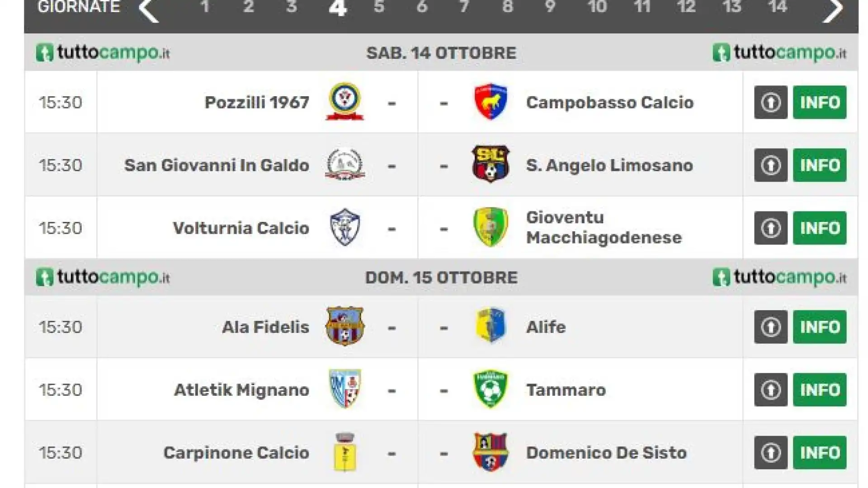This screenshot has width=868, height=488.
Task: Switch to matchday 10
Action: (x=597, y=7)
